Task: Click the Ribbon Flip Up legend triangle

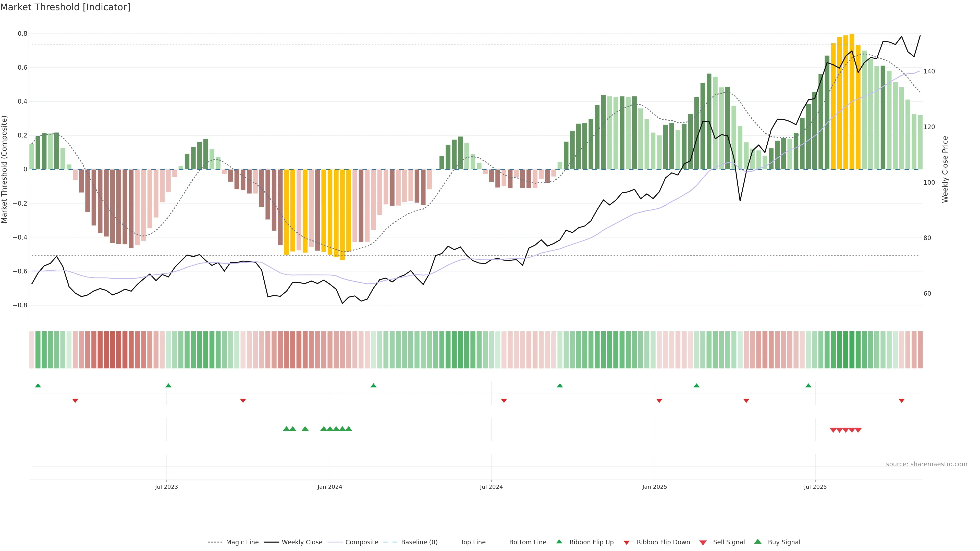Action: [559, 542]
